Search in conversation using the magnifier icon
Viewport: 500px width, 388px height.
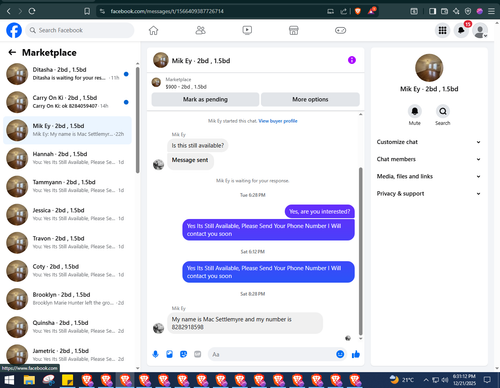(x=443, y=111)
